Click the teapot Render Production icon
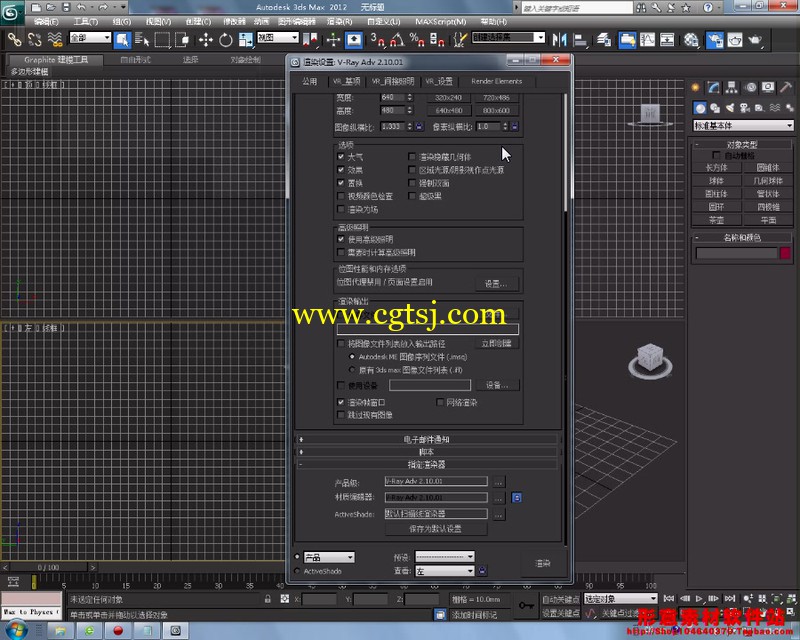This screenshot has width=800, height=640. point(755,39)
